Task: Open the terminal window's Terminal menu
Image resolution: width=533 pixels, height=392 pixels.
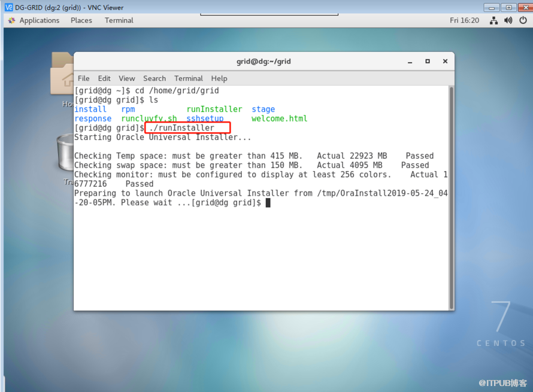Action: pyautogui.click(x=189, y=78)
